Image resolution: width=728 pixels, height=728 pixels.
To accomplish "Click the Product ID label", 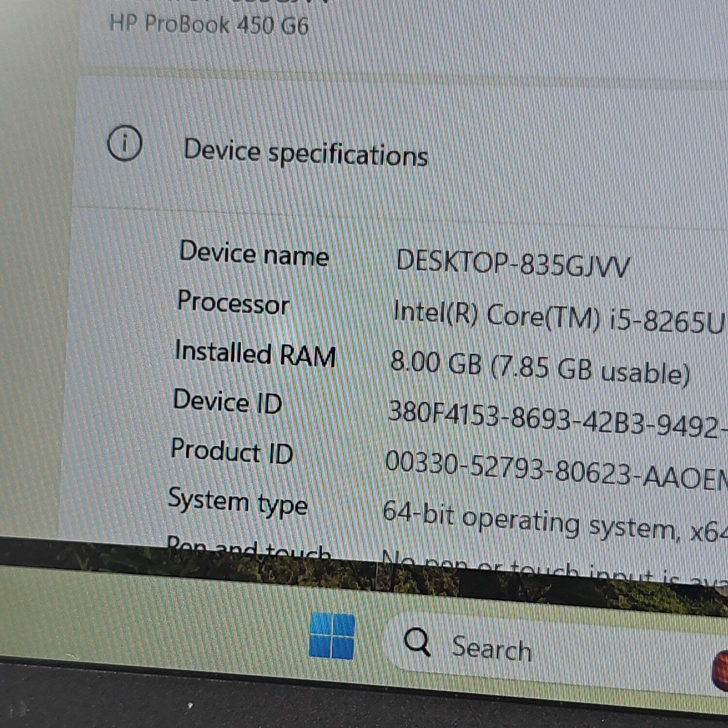I will pos(232,451).
